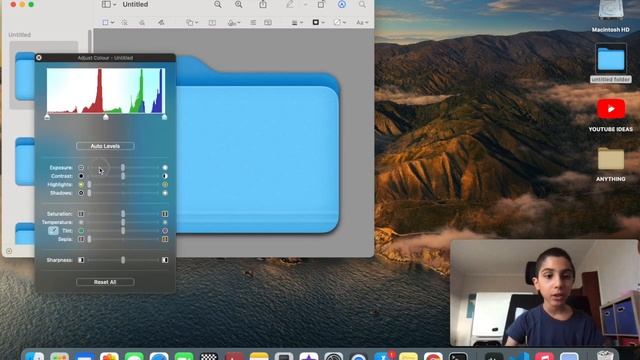Click the Sharpness slider knob
This screenshot has height=360, width=640.
click(123, 260)
